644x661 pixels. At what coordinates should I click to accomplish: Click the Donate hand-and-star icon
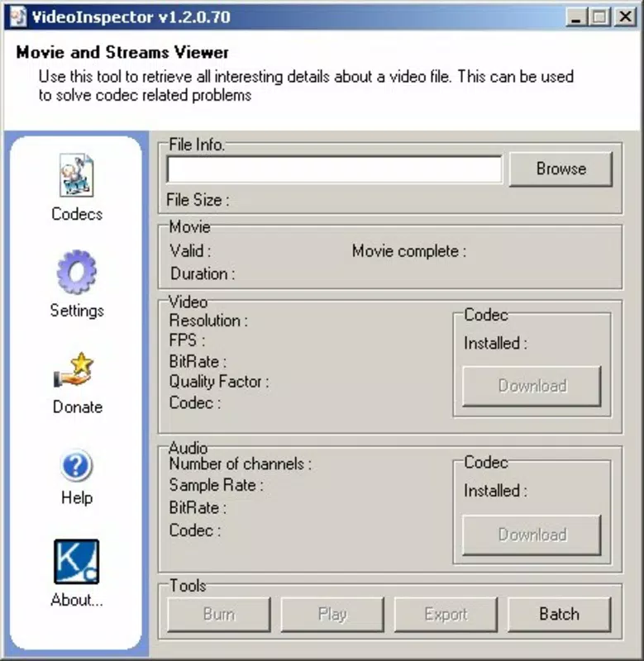click(74, 369)
